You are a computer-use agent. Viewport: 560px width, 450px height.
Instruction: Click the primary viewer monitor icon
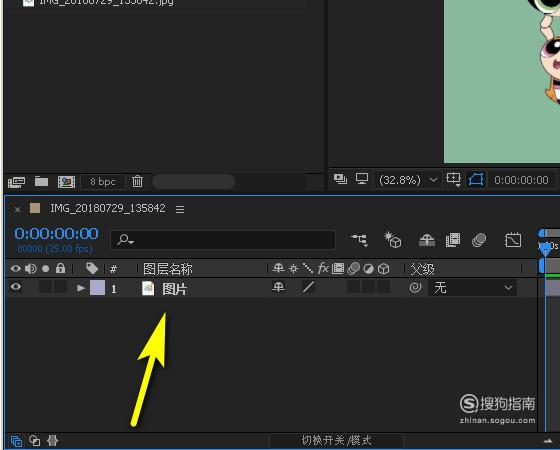coord(362,179)
